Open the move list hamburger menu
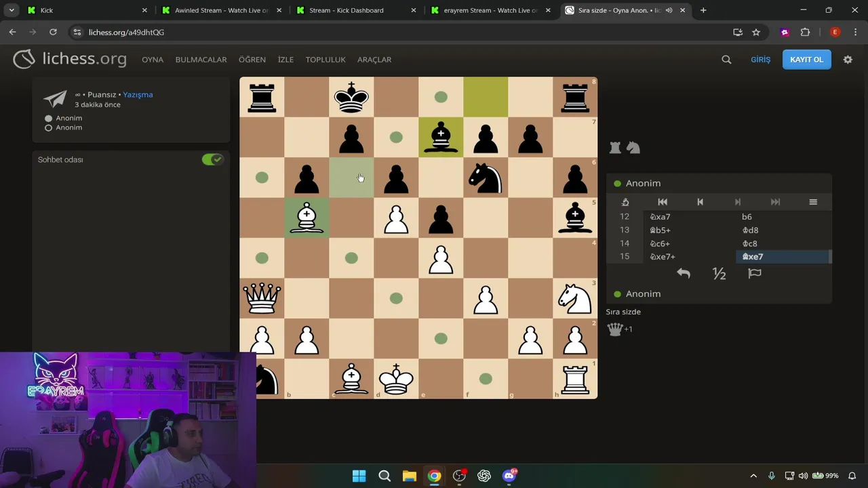 pos(813,202)
